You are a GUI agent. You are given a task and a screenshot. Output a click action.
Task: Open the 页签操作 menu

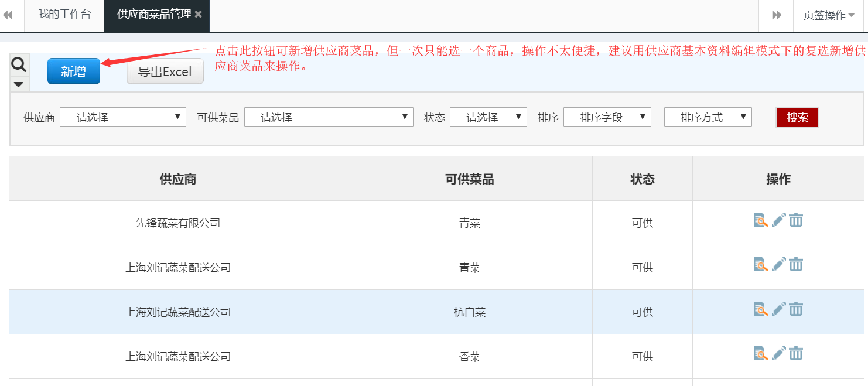829,15
